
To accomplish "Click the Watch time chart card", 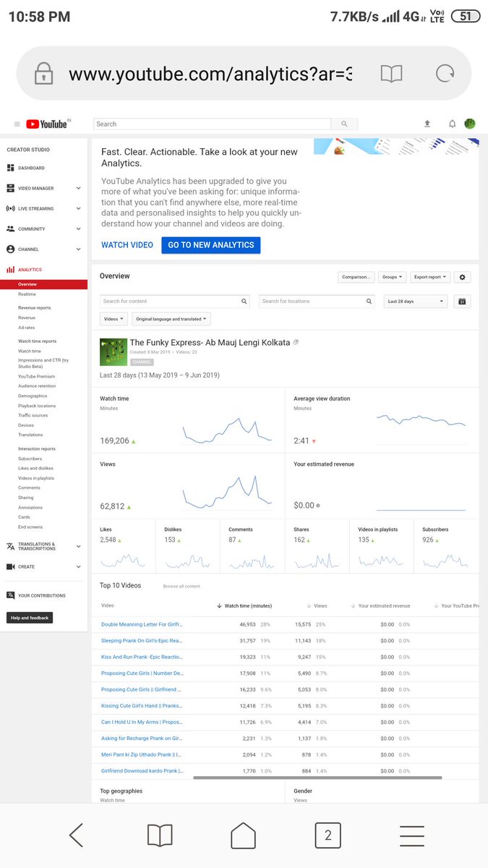I will coord(188,420).
